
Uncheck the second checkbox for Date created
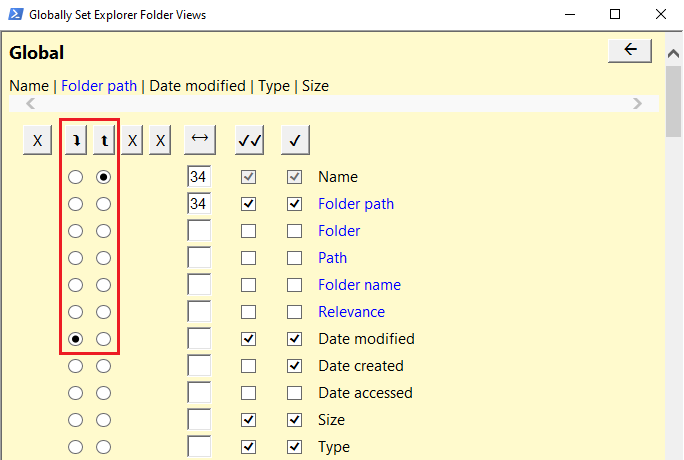pyautogui.click(x=294, y=366)
